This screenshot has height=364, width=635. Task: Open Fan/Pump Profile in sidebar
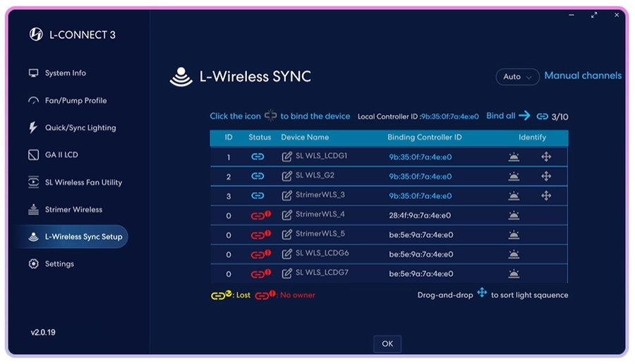tap(75, 100)
